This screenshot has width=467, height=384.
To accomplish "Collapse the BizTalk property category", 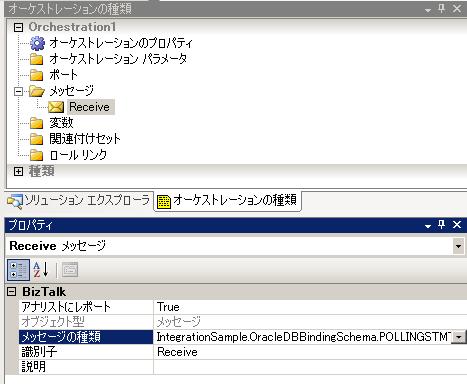I will 11,292.
